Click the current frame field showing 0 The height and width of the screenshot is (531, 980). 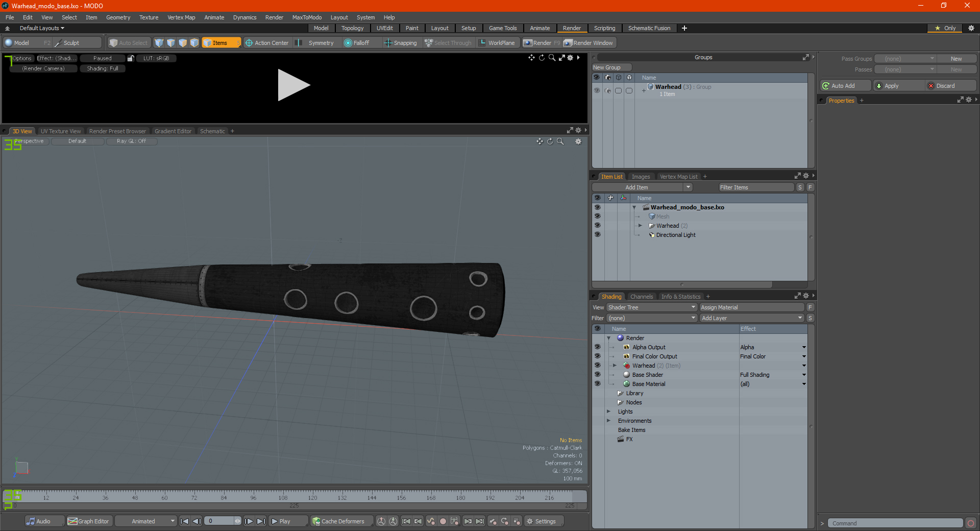[x=219, y=521]
